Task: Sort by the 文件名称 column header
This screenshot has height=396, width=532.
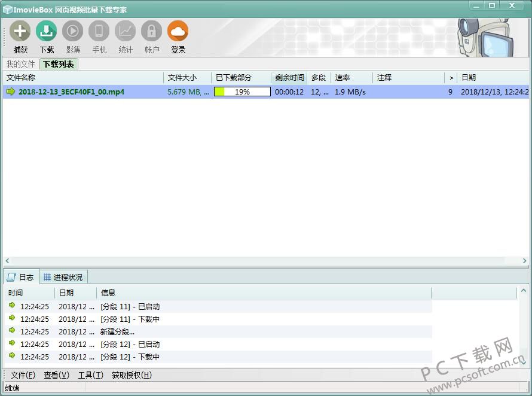Action: pyautogui.click(x=83, y=77)
